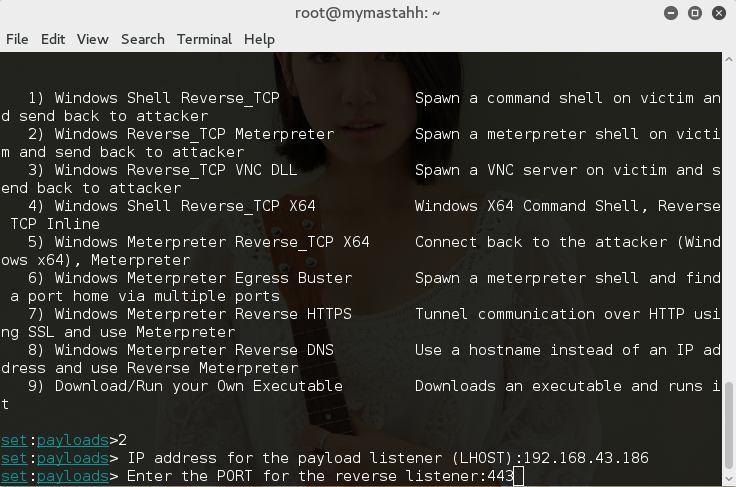736x487 pixels.
Task: Click option 7 Windows Meterpreter Reverse HTTPS
Action: (x=190, y=314)
